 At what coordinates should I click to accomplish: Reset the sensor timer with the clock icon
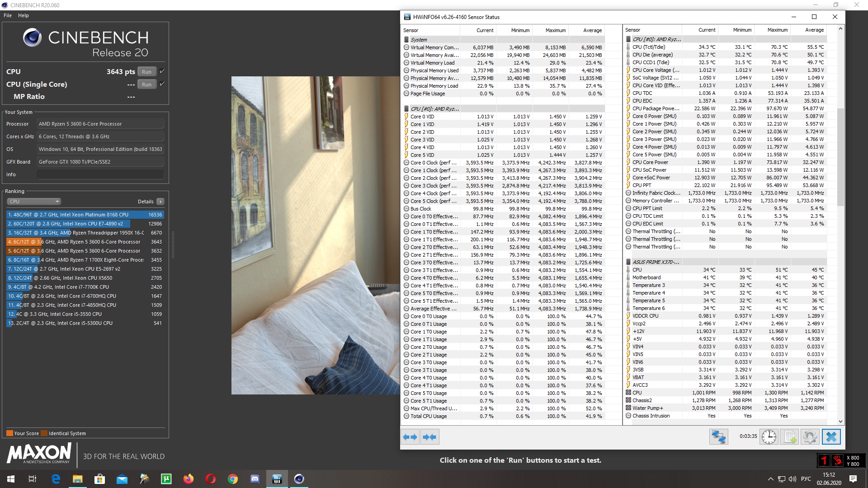tap(769, 437)
